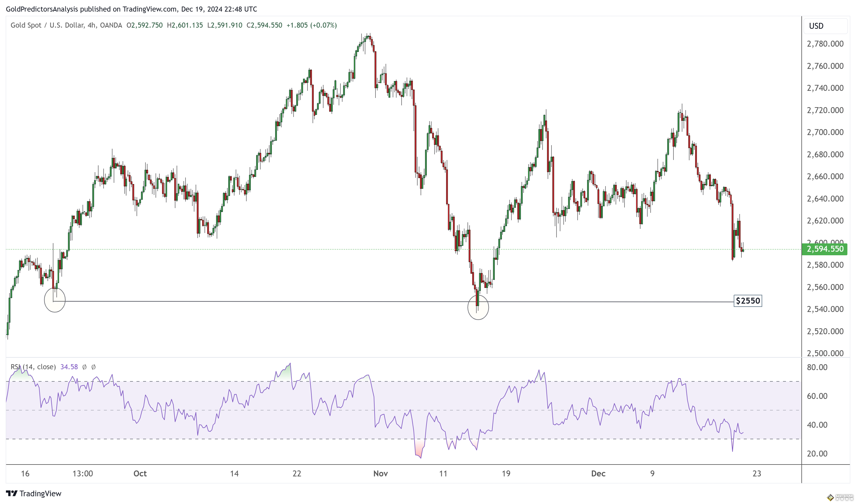The image size is (856, 504).
Task: Click the horizontal $2550 support line
Action: point(272,301)
